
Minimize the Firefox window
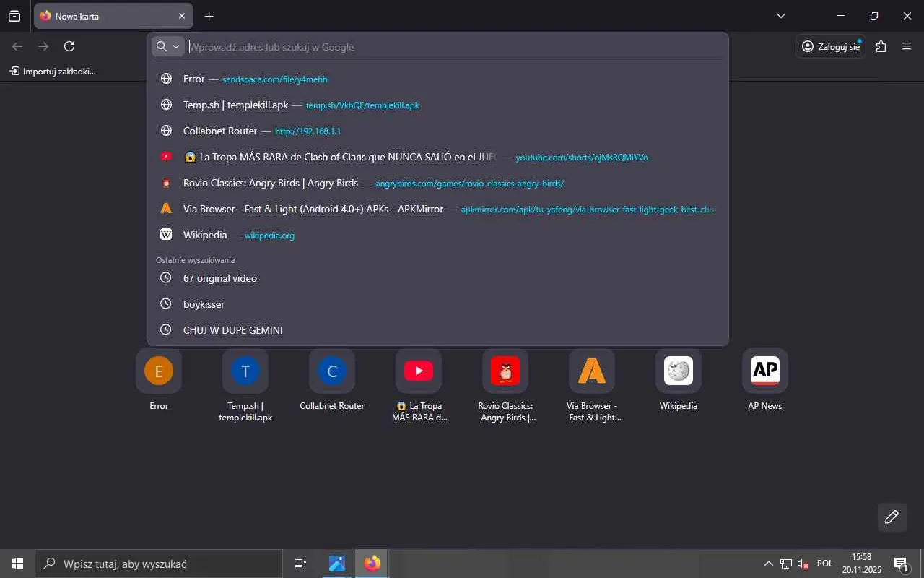point(841,16)
